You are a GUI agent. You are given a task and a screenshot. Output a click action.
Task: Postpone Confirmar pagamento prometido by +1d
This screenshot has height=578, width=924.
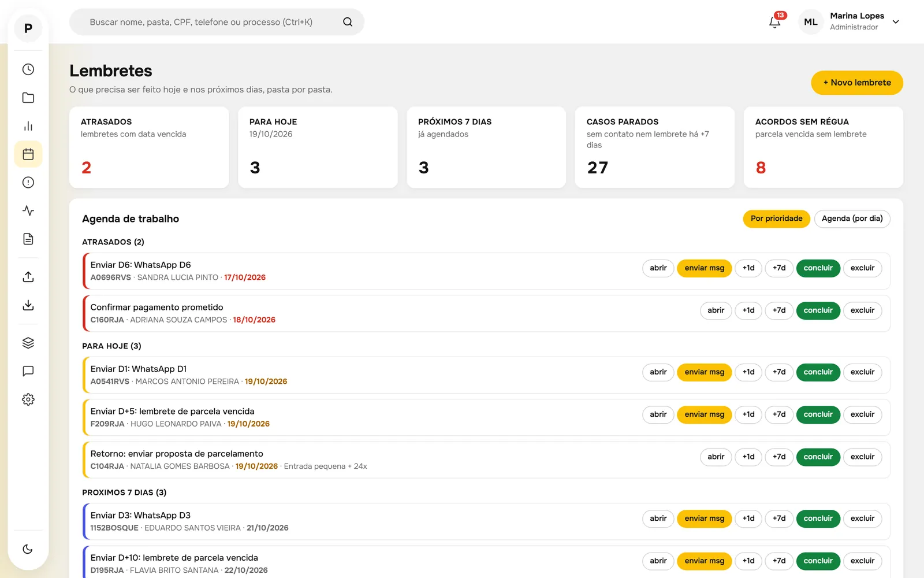click(x=748, y=310)
